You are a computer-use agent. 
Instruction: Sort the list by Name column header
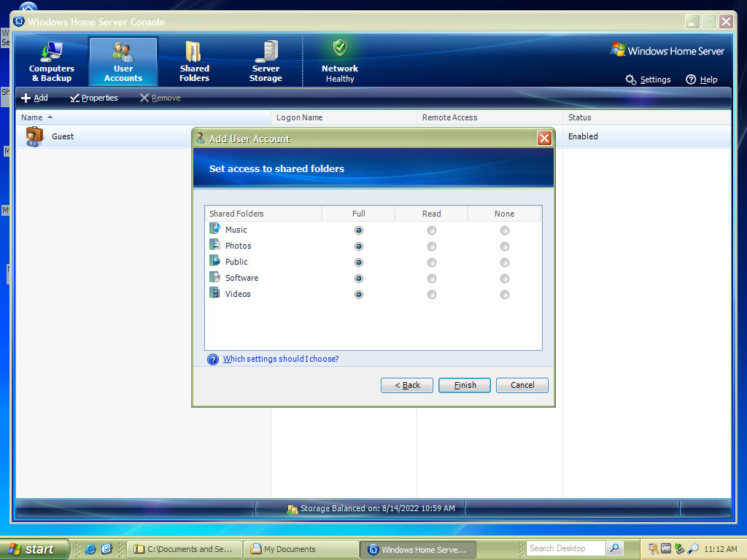click(x=32, y=117)
